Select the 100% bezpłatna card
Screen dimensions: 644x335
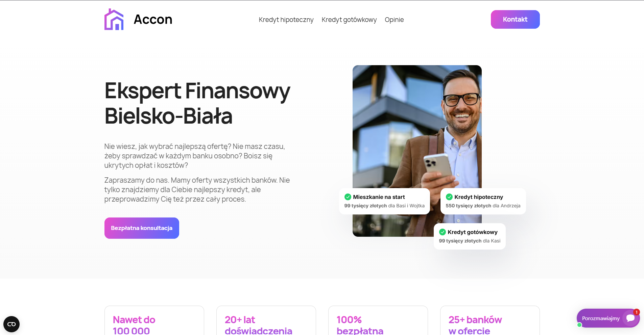378,320
